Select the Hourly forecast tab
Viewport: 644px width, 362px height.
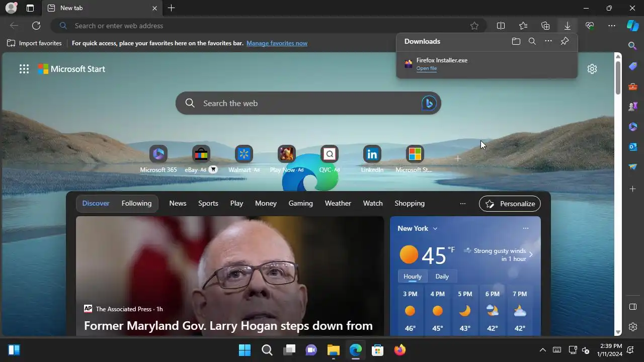coord(413,277)
